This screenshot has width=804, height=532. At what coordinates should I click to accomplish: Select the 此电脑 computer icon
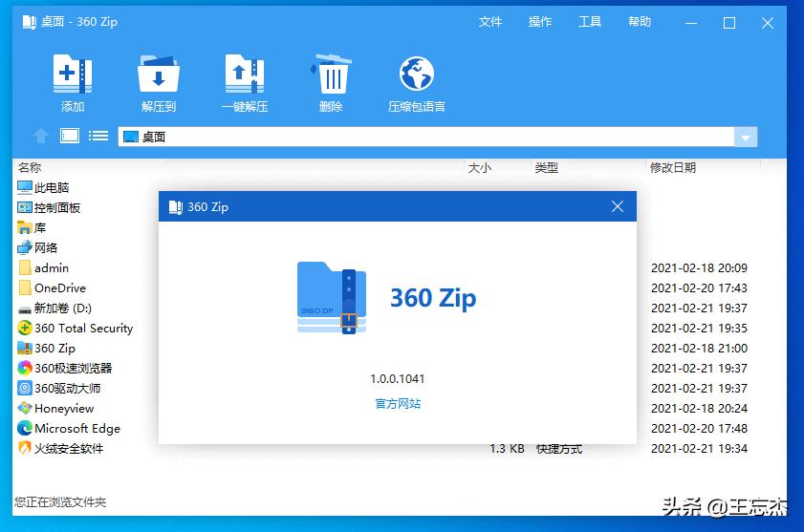[25, 187]
